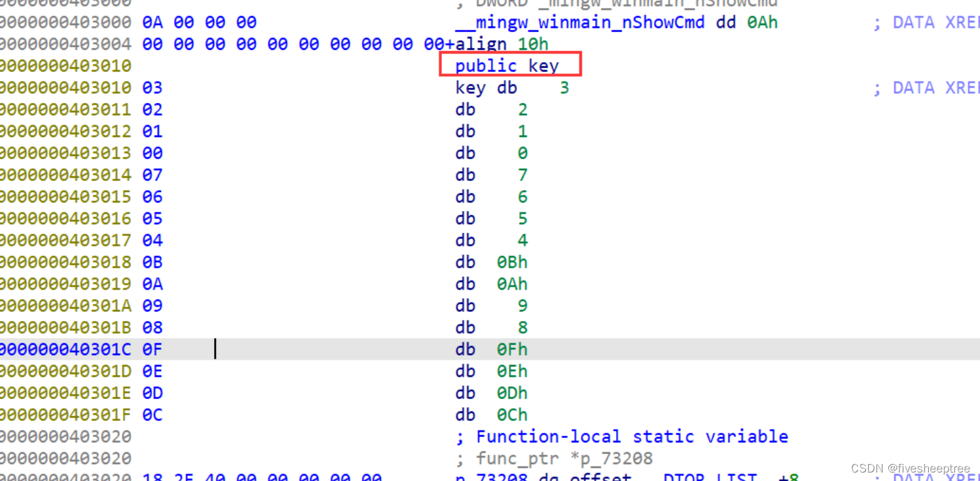Image resolution: width=980 pixels, height=481 pixels.
Task: Select the dd keyword on nShowCmd line
Action: 725,22
